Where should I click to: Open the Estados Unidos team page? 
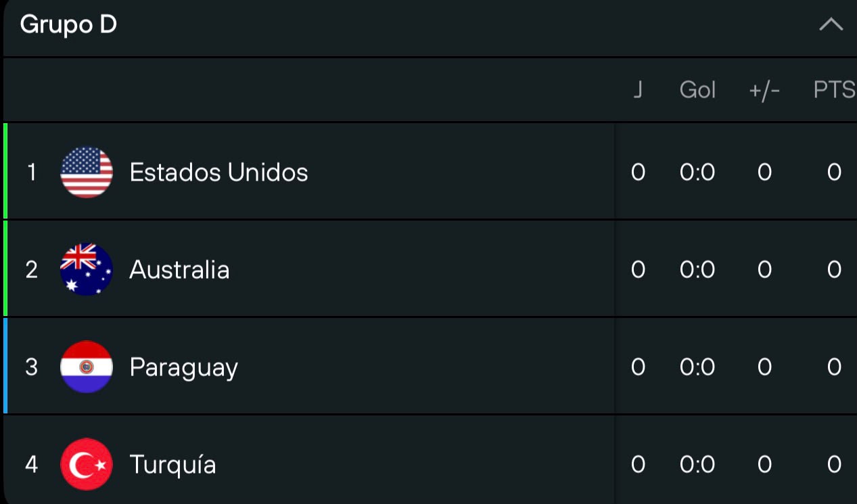pyautogui.click(x=218, y=173)
